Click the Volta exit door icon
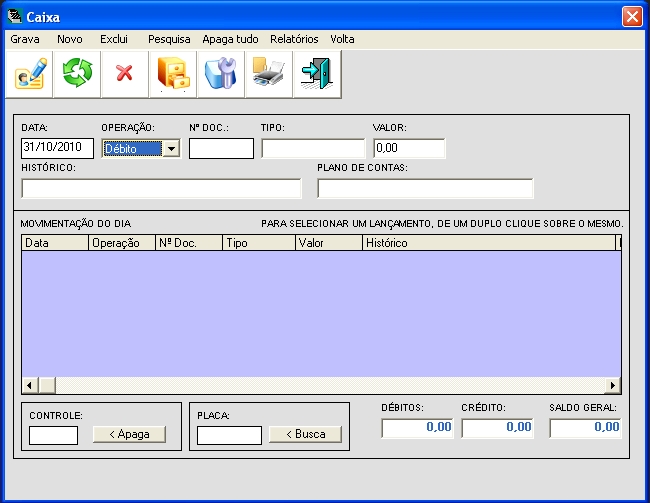 [x=317, y=75]
